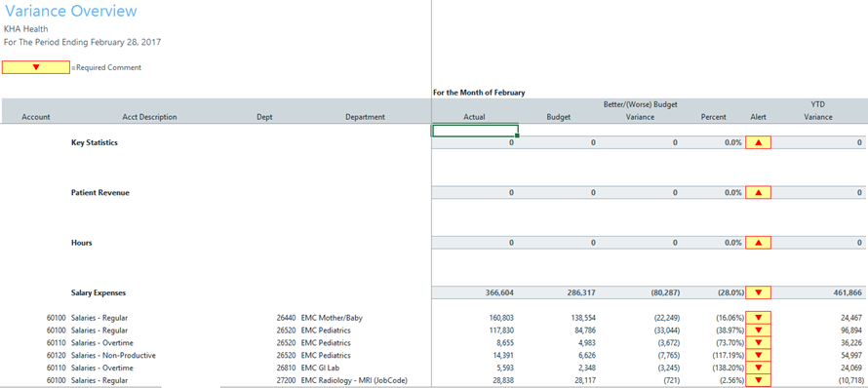
Task: Click the Patient Revenue alert up-arrow icon
Action: pyautogui.click(x=759, y=193)
